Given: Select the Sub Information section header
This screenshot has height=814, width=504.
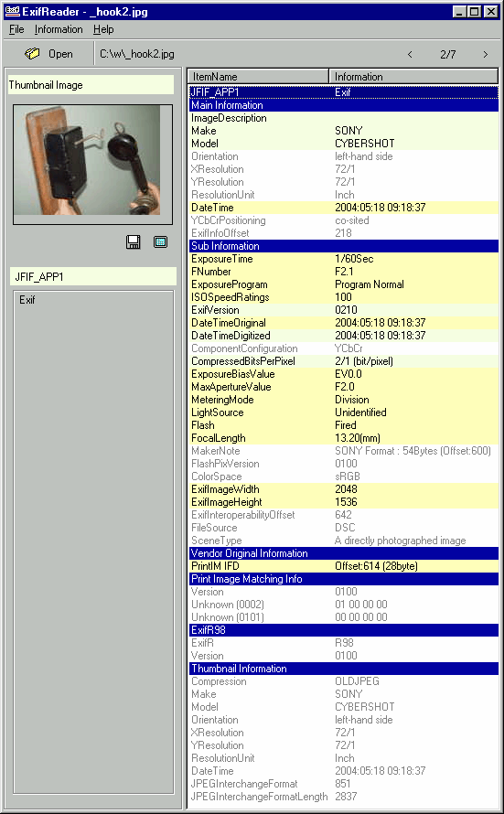Looking at the screenshot, I should [344, 245].
